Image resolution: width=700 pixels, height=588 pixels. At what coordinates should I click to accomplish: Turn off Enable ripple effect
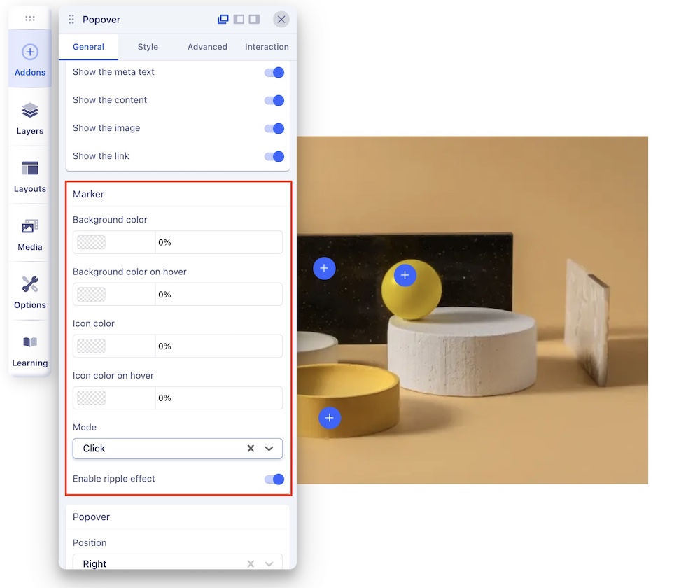(274, 479)
